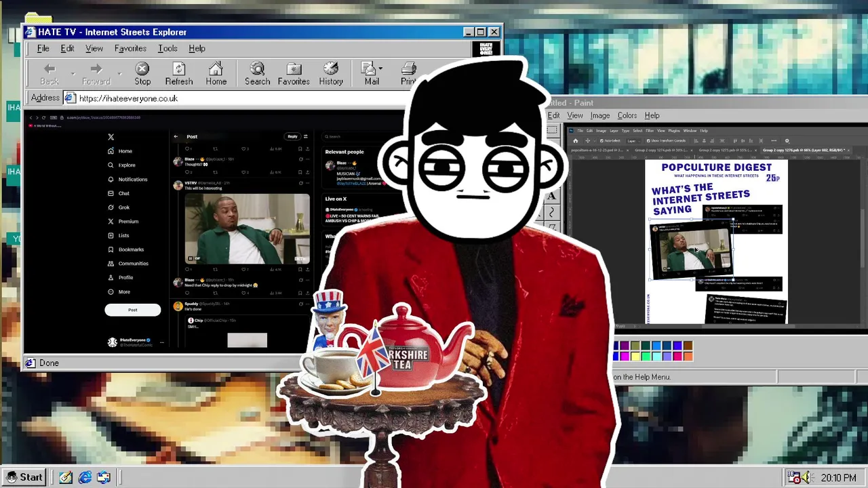The height and width of the screenshot is (488, 868).
Task: Click the Forward toolbar button
Action: pos(96,74)
